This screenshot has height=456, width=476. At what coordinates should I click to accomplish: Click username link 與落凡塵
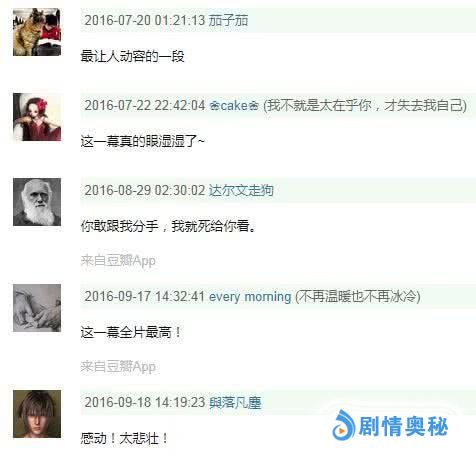(x=235, y=403)
